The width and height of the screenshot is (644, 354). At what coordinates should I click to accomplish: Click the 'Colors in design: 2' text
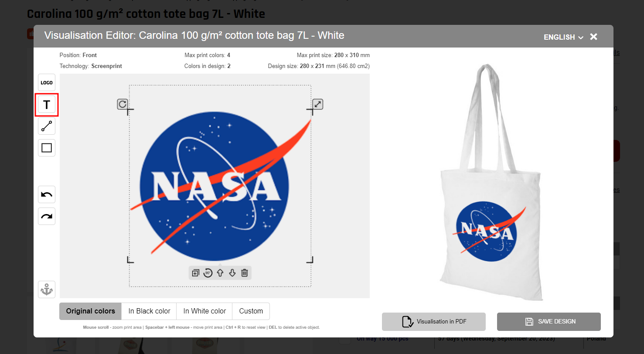pos(208,66)
